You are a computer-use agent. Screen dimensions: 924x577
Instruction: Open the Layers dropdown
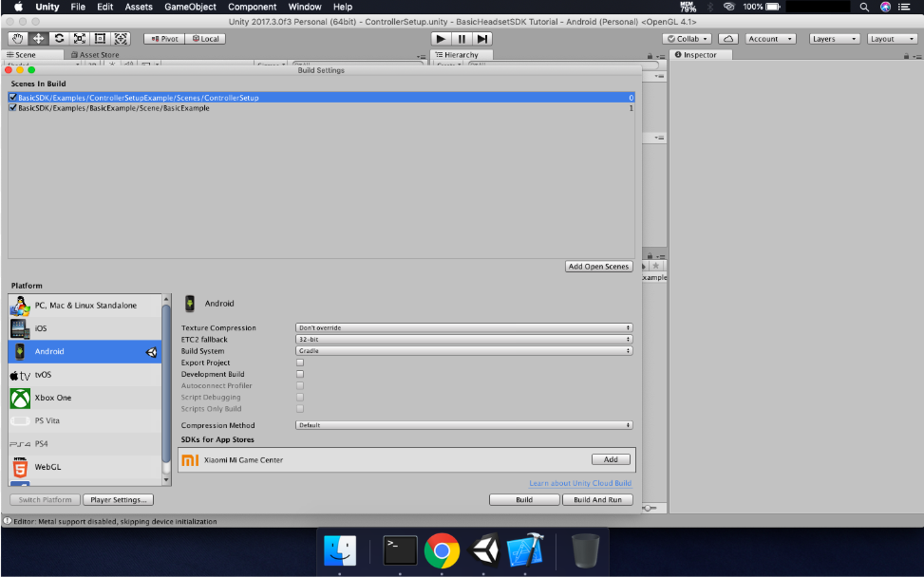(x=835, y=39)
